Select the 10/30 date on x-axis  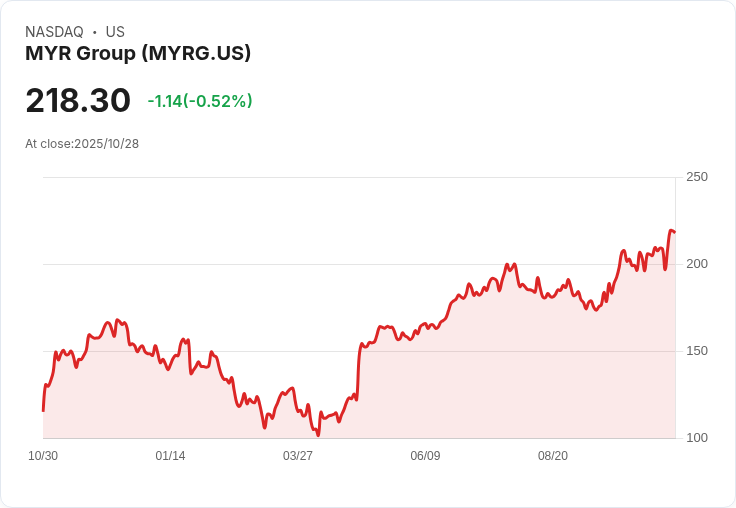tap(43, 456)
